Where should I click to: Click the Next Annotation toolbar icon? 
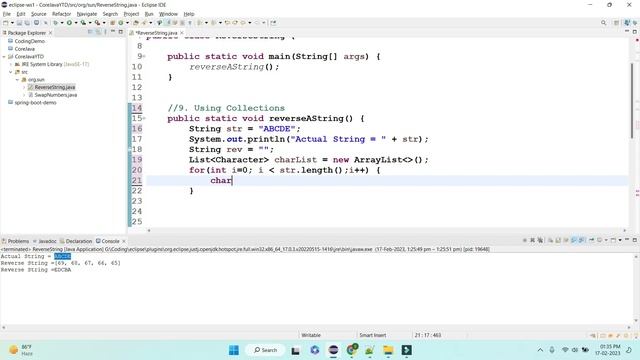pos(200,23)
